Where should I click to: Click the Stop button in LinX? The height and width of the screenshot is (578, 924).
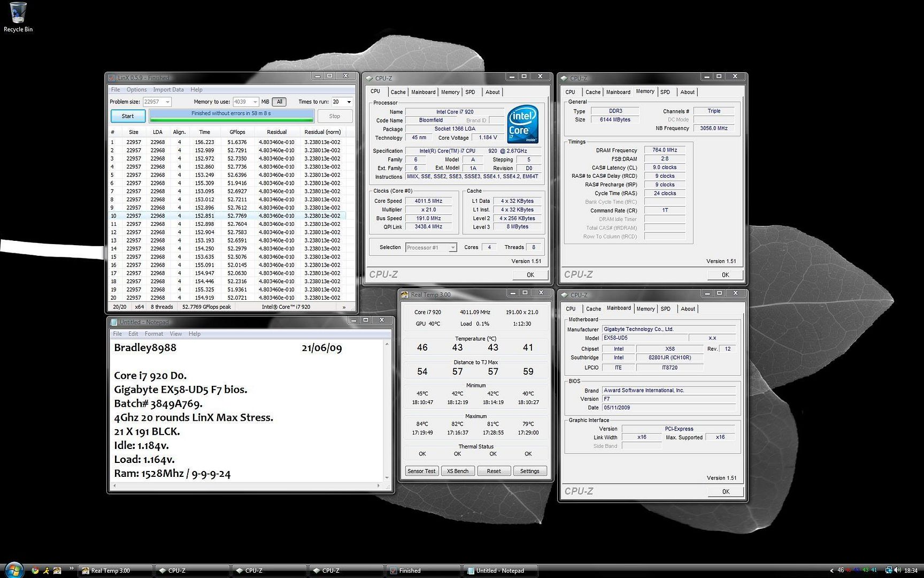[x=335, y=116]
